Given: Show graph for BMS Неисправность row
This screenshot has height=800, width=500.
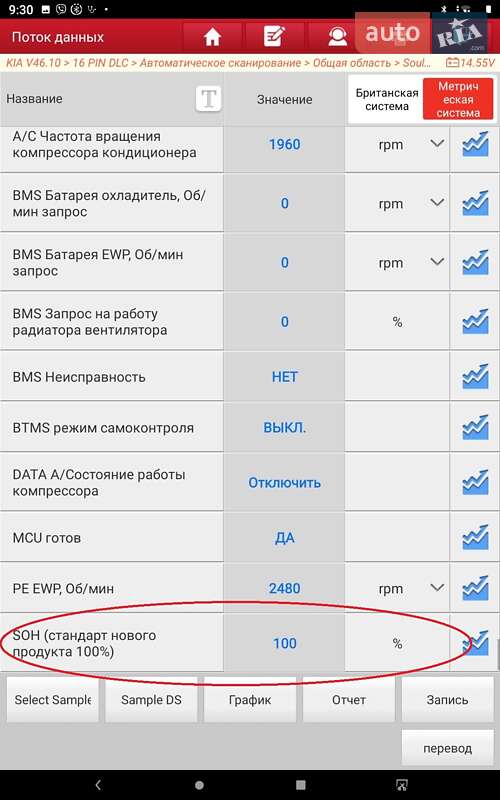Looking at the screenshot, I should (x=475, y=377).
